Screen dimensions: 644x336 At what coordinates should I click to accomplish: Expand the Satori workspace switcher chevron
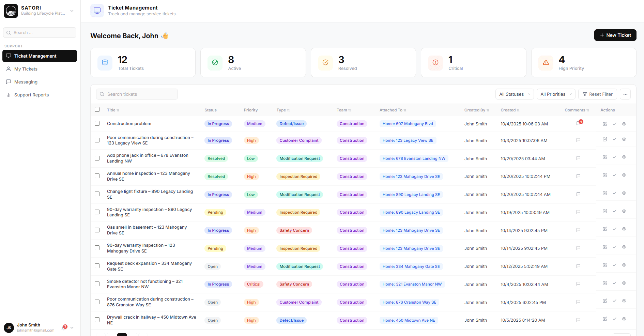72,11
